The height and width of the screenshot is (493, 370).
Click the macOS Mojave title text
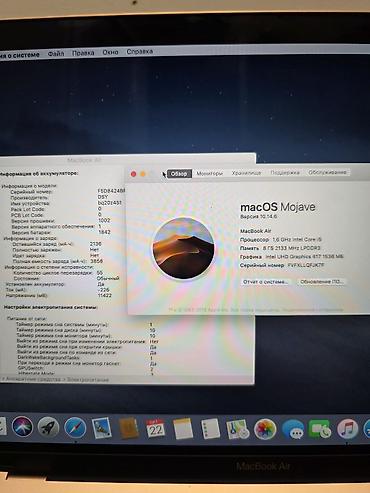(x=278, y=207)
